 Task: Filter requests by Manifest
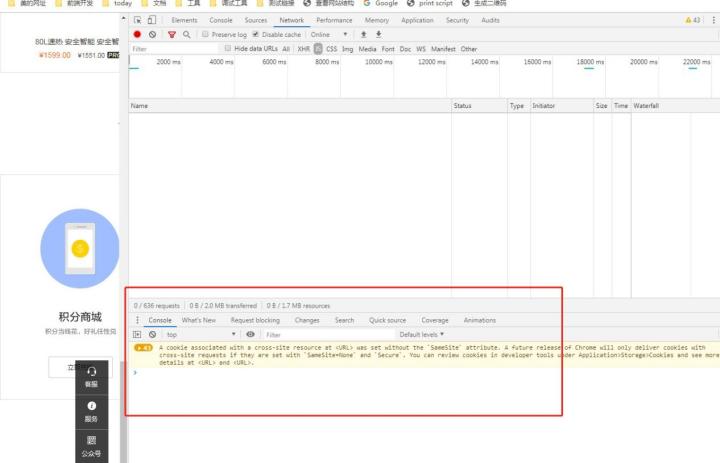pyautogui.click(x=443, y=49)
